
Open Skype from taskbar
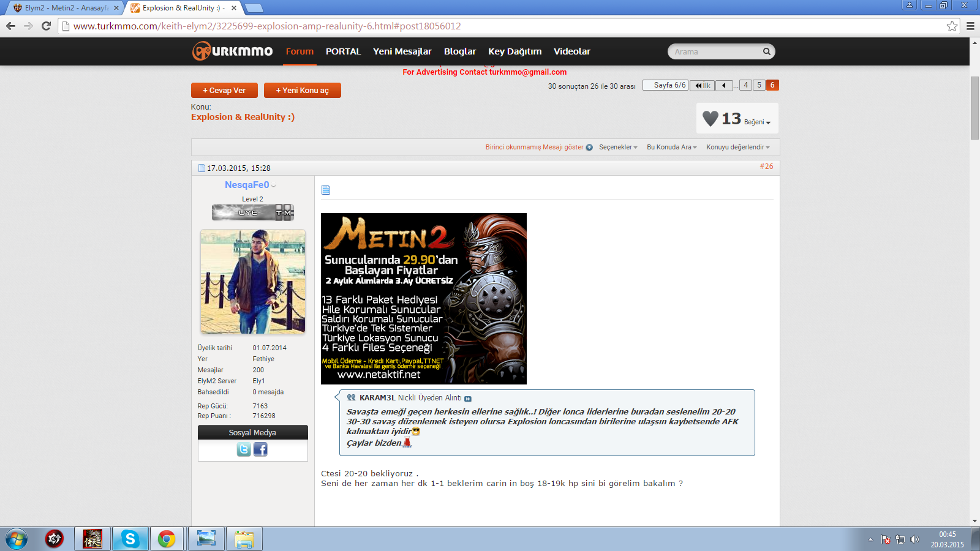click(130, 539)
